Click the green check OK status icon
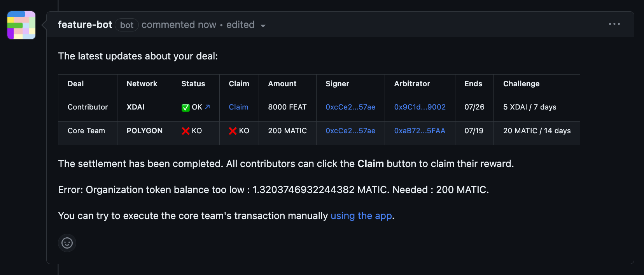The width and height of the screenshot is (644, 275). point(186,107)
